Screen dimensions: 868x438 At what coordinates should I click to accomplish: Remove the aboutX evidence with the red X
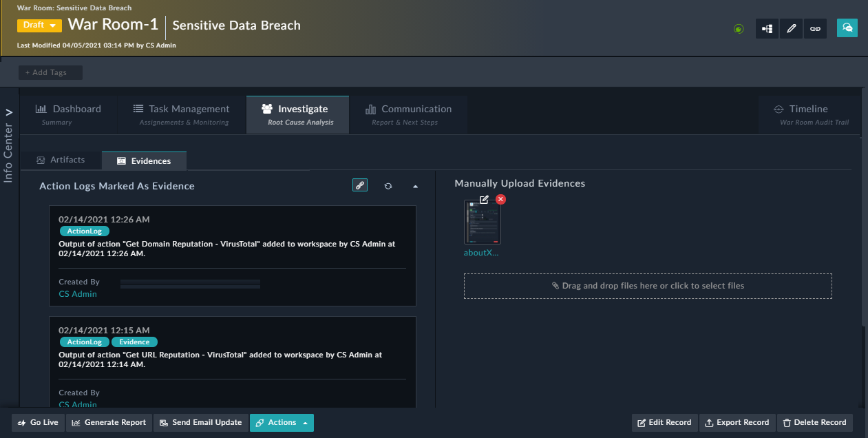[500, 199]
